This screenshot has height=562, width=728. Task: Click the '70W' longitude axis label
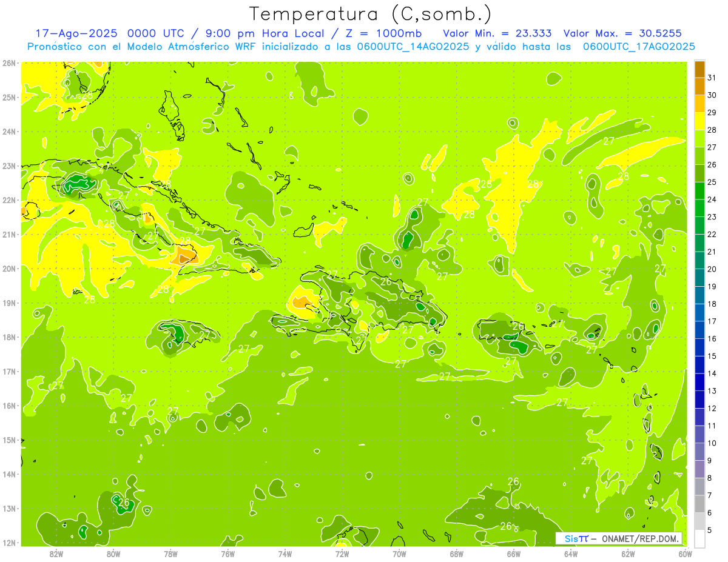pyautogui.click(x=399, y=554)
